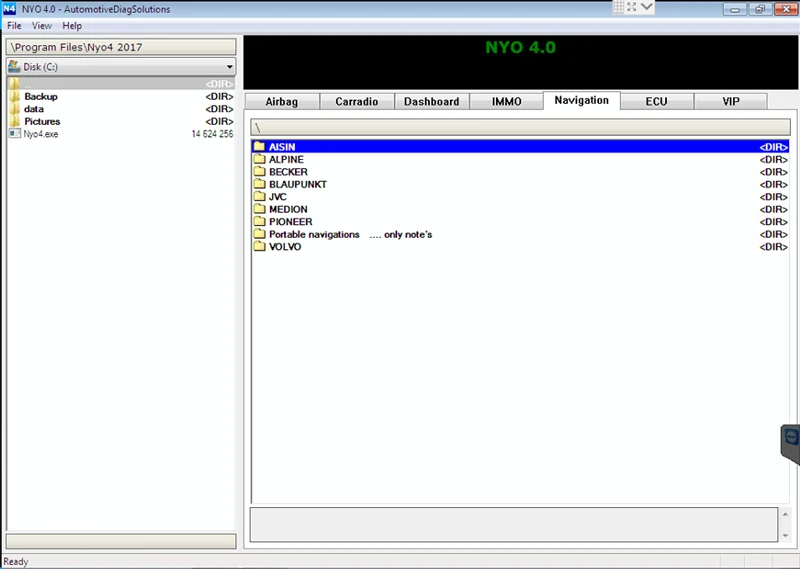800x569 pixels.
Task: Select the MEDION row text
Action: [288, 209]
